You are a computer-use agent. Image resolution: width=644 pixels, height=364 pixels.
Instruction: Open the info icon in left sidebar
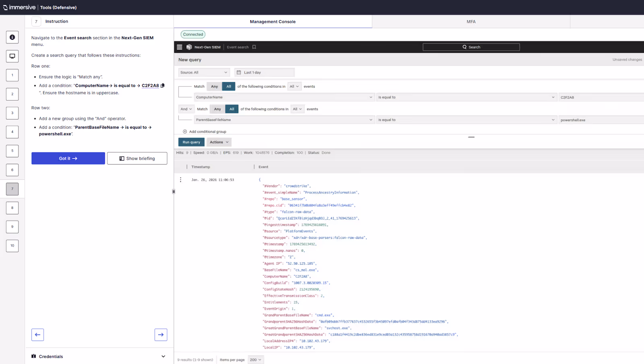tap(12, 37)
